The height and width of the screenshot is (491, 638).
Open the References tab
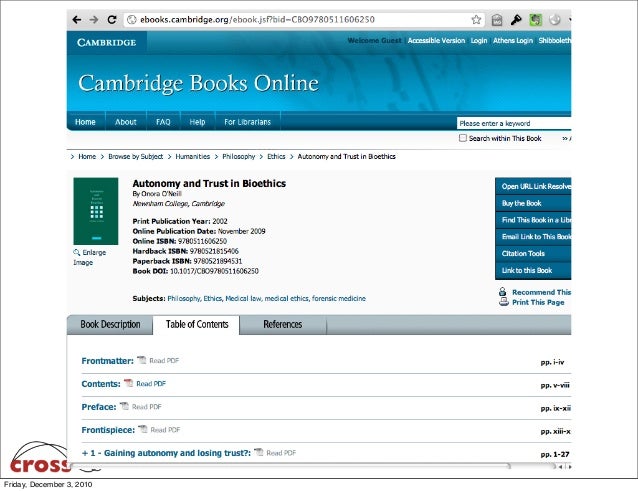[x=283, y=324]
